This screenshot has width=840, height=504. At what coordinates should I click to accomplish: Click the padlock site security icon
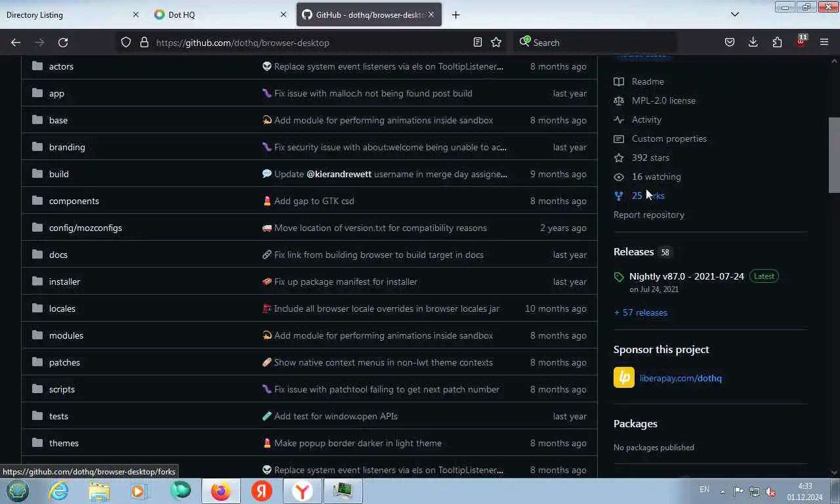pos(144,43)
